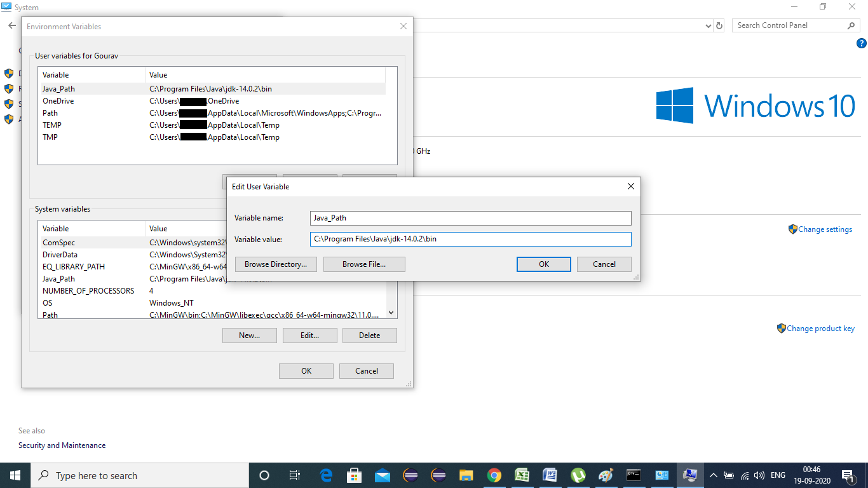Open Excel from the taskbar

522,475
